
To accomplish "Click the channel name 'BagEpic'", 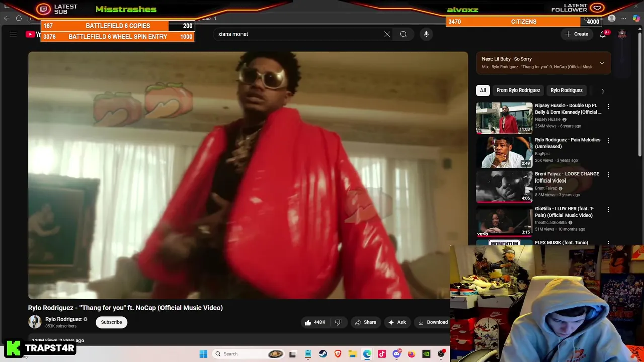I will 542,154.
